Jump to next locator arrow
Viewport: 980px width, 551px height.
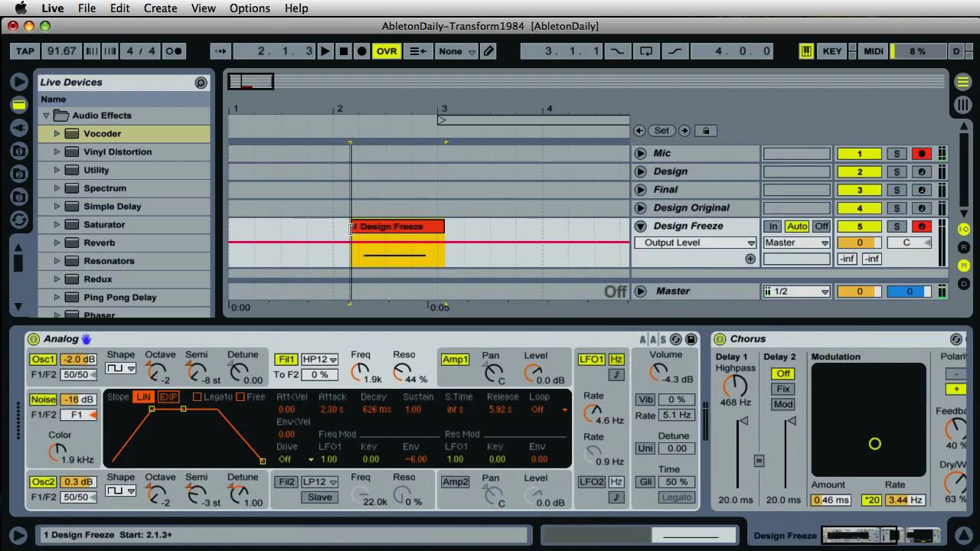(684, 131)
